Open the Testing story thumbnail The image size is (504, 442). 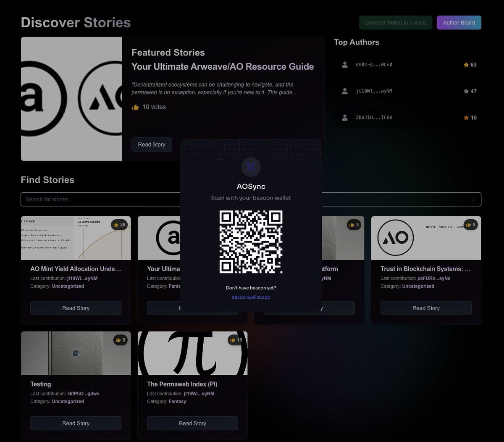(x=76, y=353)
